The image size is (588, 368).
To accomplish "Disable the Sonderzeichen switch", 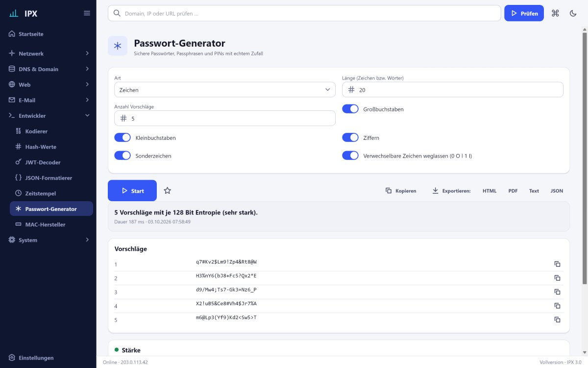I will 122,156.
